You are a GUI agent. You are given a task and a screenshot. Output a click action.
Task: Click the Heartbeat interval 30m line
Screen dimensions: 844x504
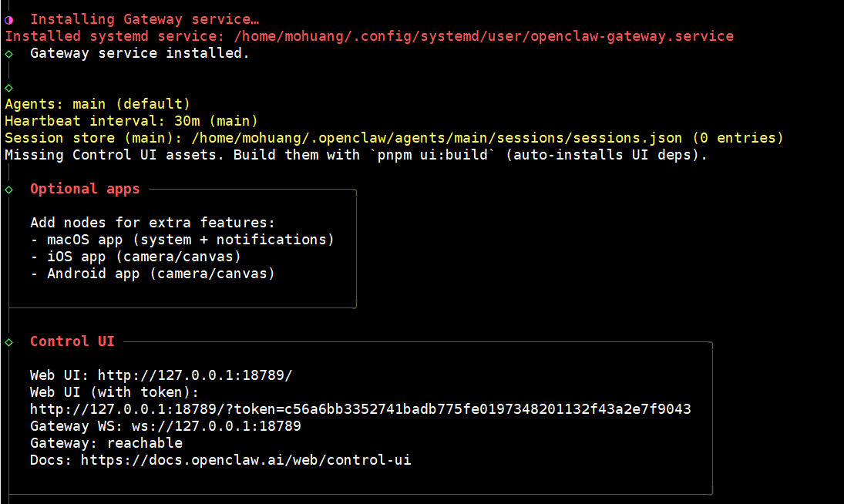(x=131, y=121)
